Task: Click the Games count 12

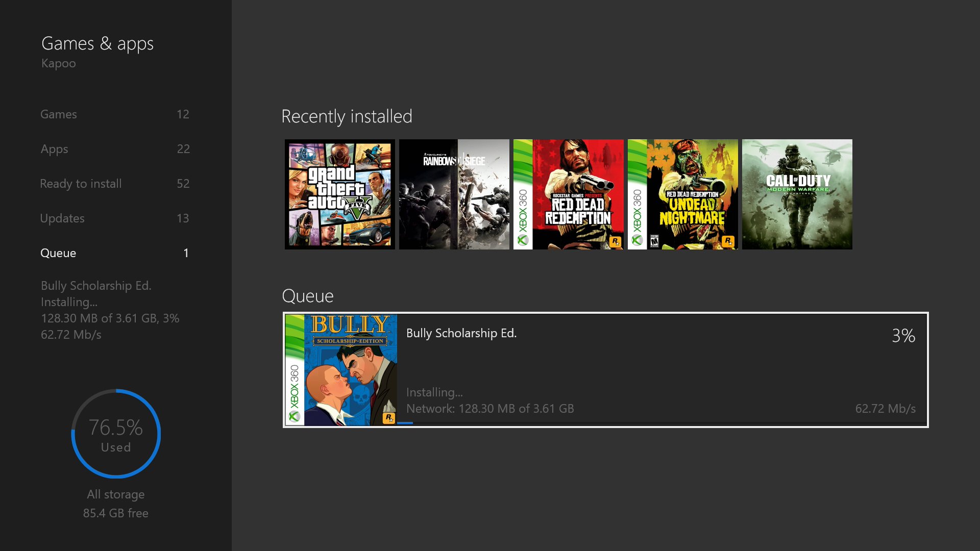Action: tap(183, 114)
